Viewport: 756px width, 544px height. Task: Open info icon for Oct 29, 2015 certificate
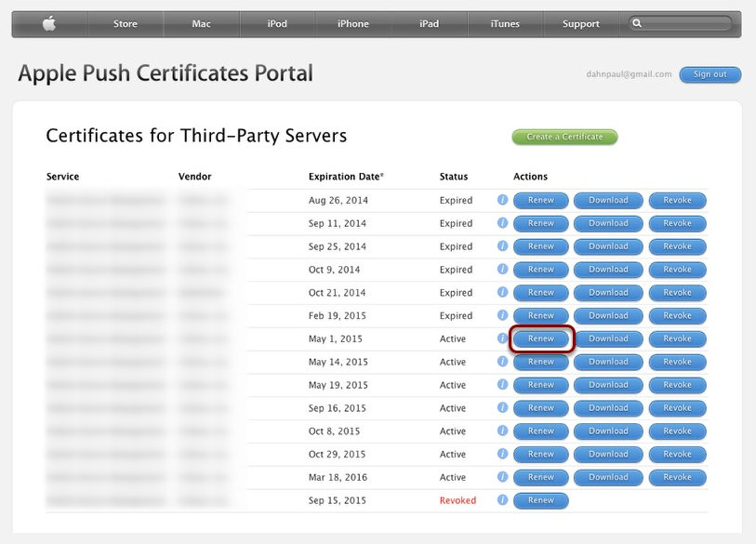click(502, 454)
